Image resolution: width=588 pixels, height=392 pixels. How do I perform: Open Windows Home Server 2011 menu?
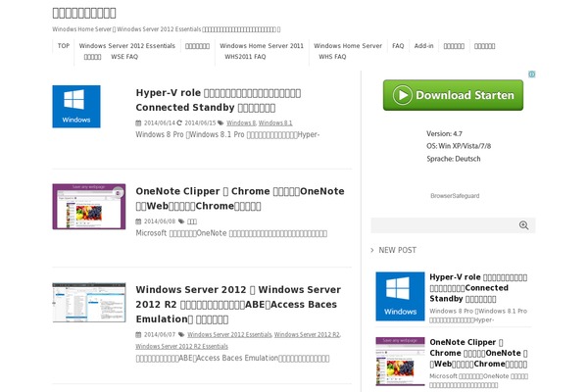[x=262, y=46]
